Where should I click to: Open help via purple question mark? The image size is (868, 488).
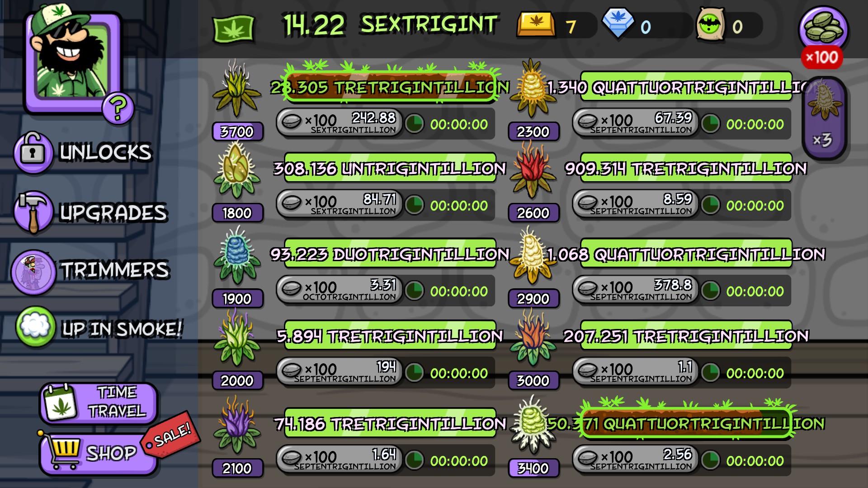pyautogui.click(x=118, y=108)
